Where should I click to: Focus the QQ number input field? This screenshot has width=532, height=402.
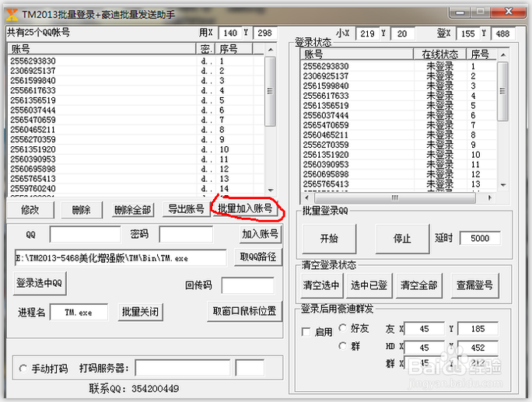85,234
